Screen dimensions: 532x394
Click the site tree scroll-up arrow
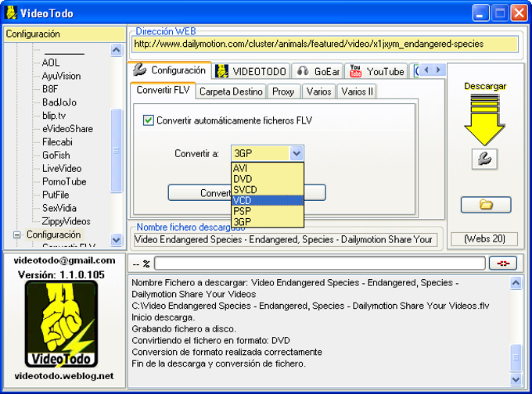click(x=117, y=50)
